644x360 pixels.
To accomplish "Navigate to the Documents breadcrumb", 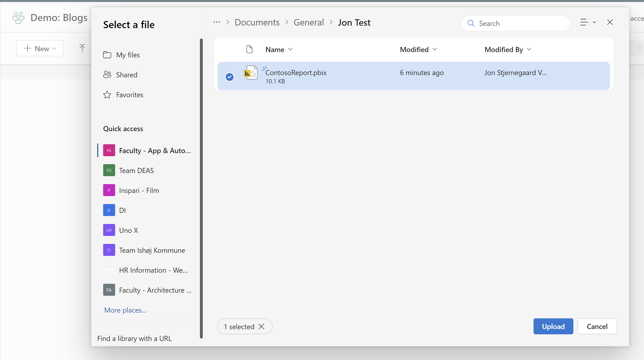I will [257, 22].
